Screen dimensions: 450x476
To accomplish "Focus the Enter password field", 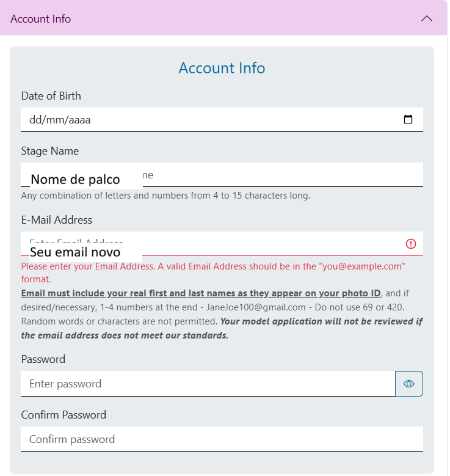I will coord(208,384).
